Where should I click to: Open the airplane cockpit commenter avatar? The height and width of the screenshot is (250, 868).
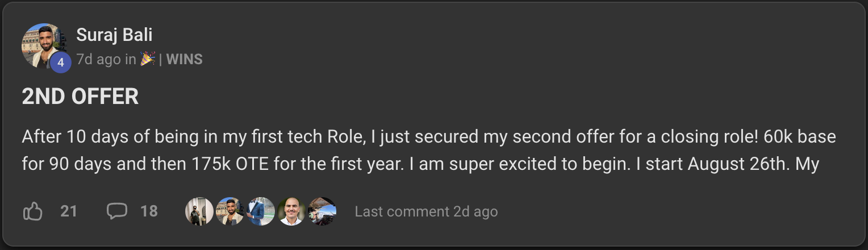[x=322, y=212]
